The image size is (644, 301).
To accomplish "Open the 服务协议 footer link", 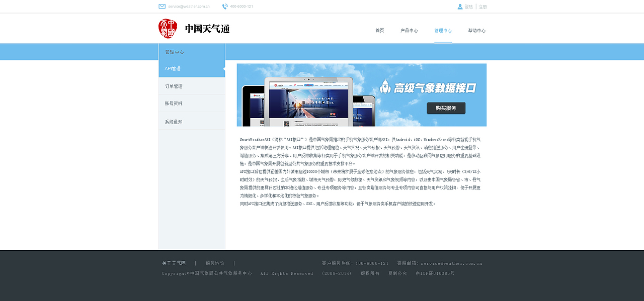I will (215, 263).
